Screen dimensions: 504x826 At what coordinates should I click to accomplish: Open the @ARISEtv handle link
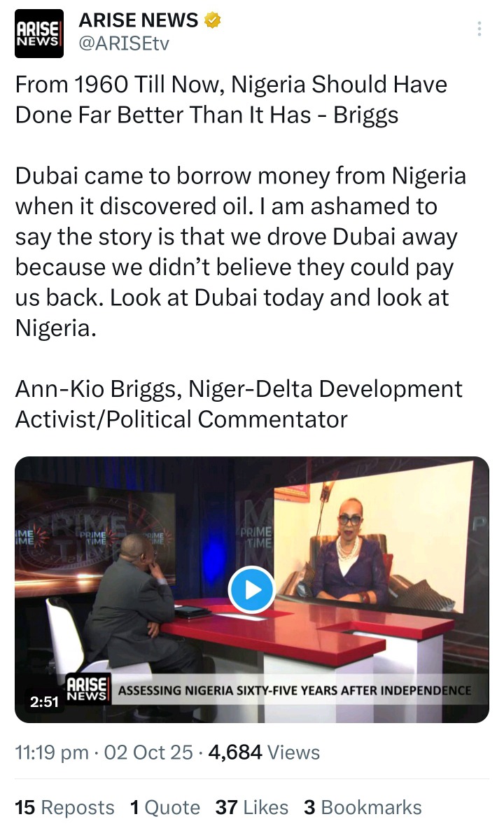[124, 43]
